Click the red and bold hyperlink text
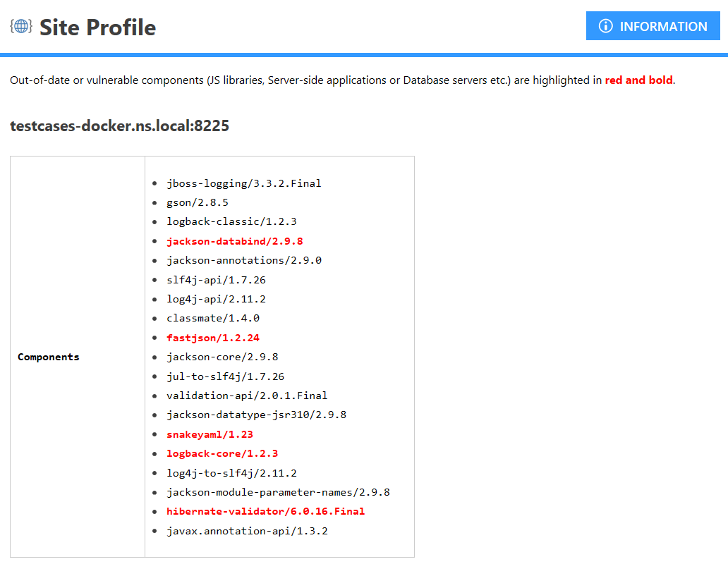 click(x=638, y=80)
